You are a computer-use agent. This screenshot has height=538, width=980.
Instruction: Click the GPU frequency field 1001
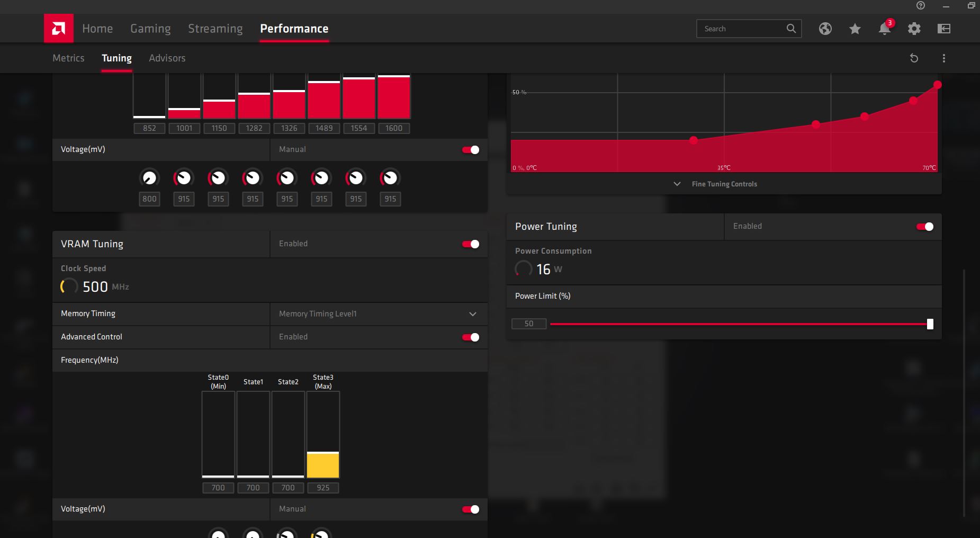pyautogui.click(x=184, y=128)
